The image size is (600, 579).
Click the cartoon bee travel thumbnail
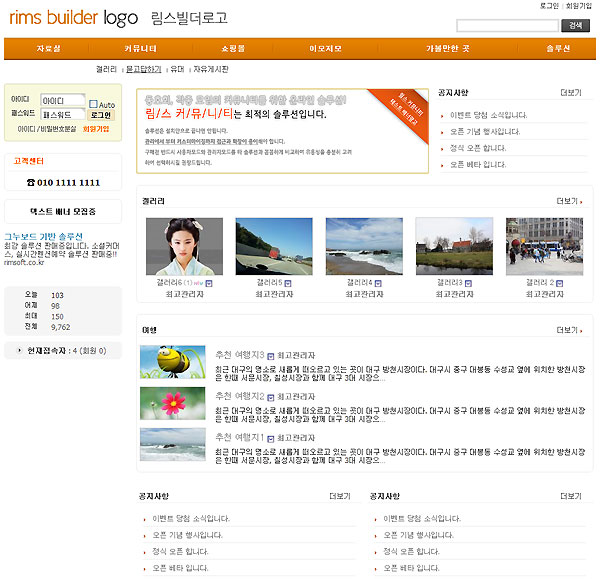[x=173, y=362]
